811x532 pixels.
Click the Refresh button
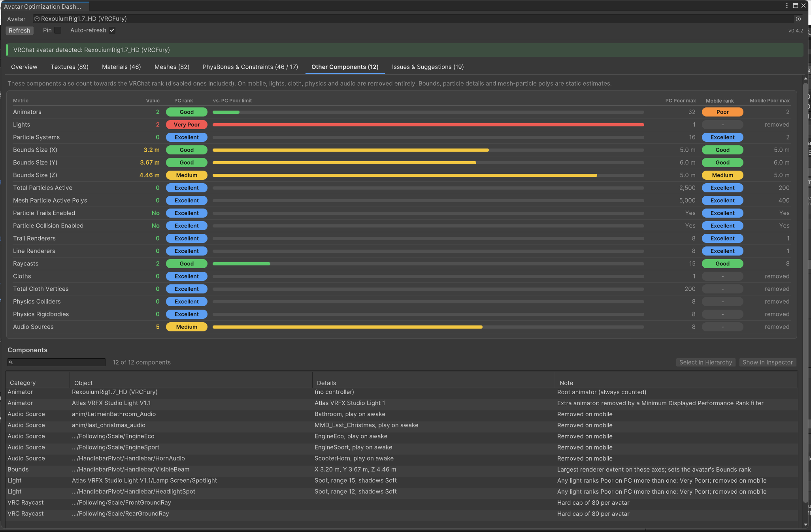click(x=19, y=30)
